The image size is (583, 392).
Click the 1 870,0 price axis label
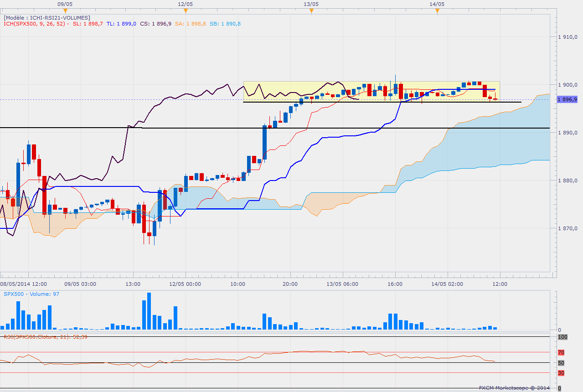[568, 228]
